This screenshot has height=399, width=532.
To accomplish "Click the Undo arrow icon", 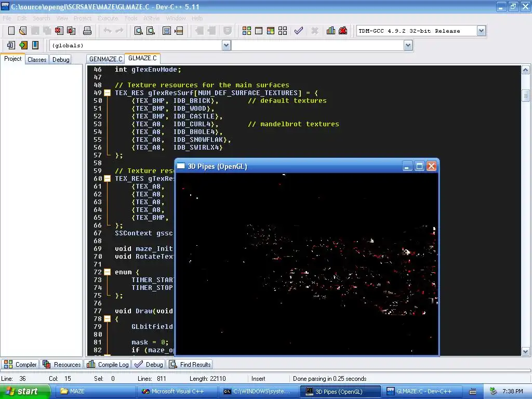I will [x=108, y=31].
